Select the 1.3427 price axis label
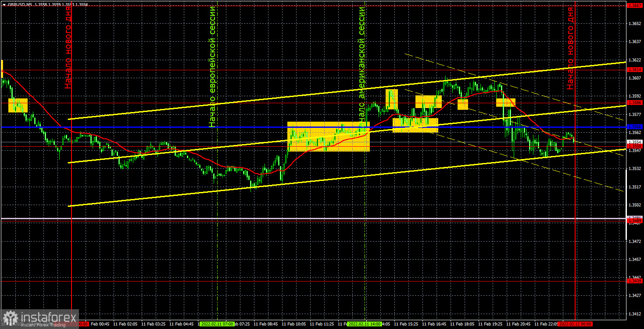 635,296
